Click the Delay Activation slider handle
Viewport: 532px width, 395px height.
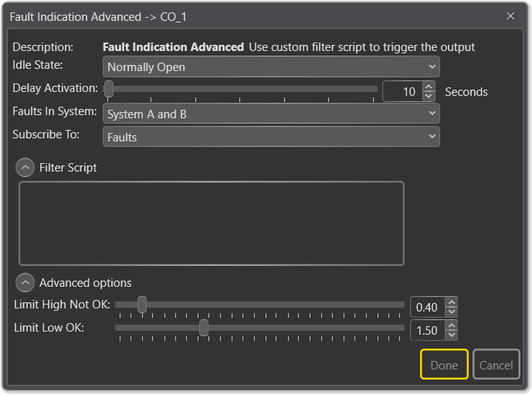coord(109,90)
